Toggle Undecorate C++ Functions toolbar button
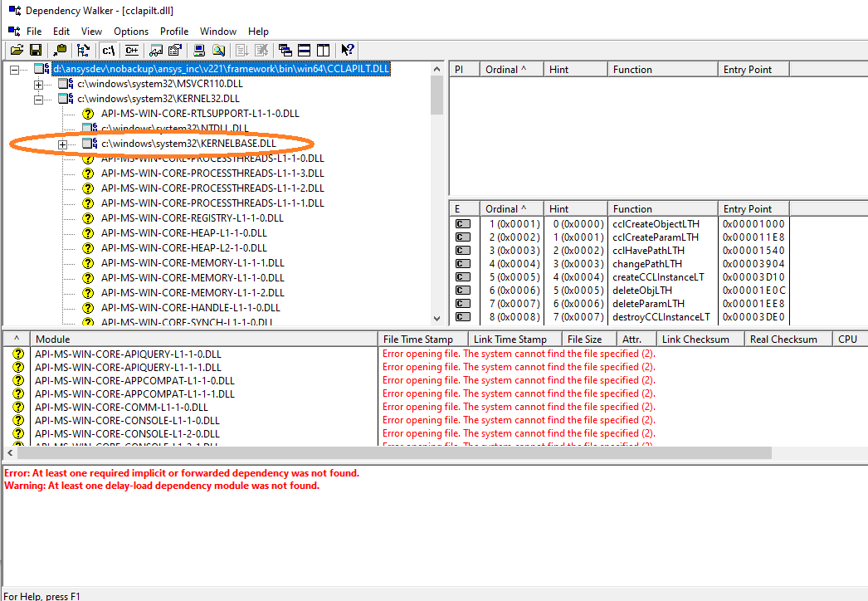The width and height of the screenshot is (868, 601). click(132, 51)
